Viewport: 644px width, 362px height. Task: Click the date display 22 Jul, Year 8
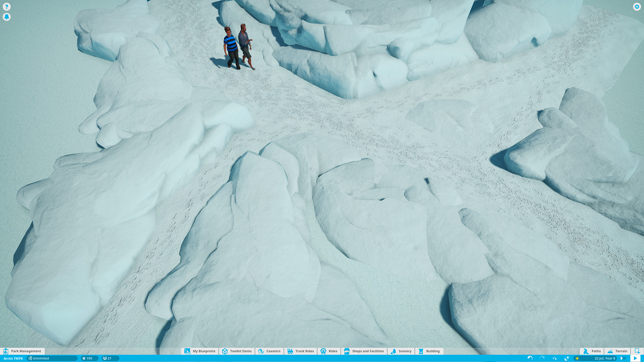click(x=605, y=358)
